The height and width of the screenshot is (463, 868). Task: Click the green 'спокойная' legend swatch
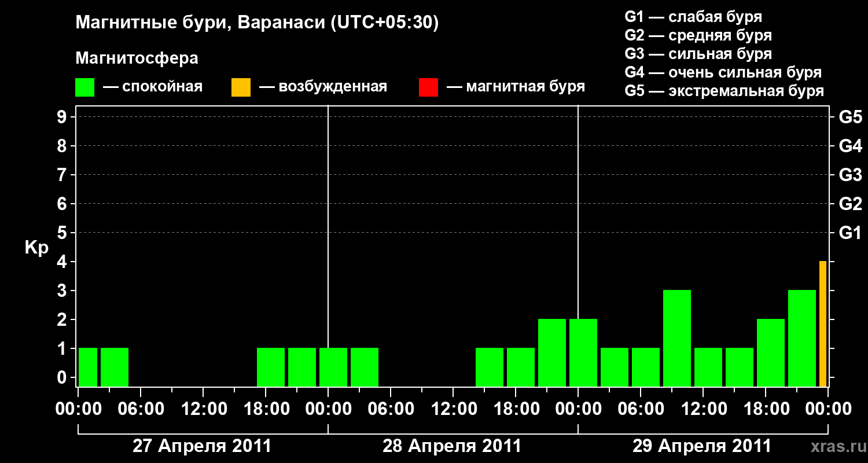[x=84, y=87]
